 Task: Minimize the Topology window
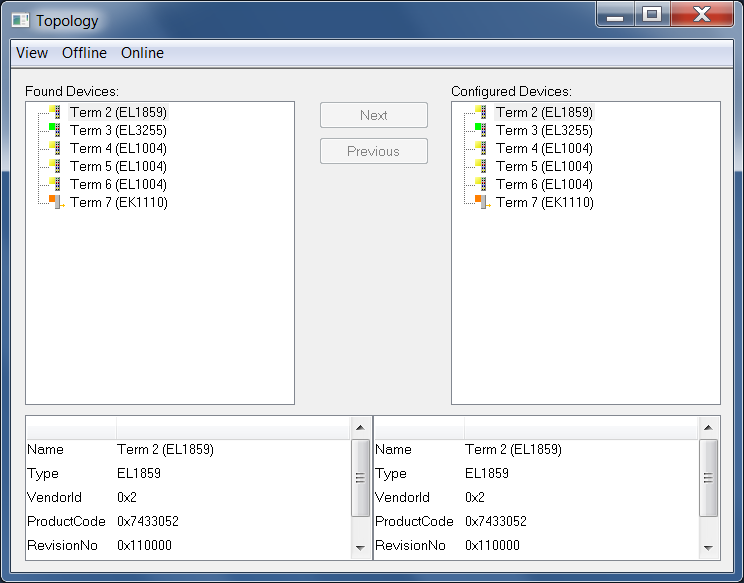615,14
